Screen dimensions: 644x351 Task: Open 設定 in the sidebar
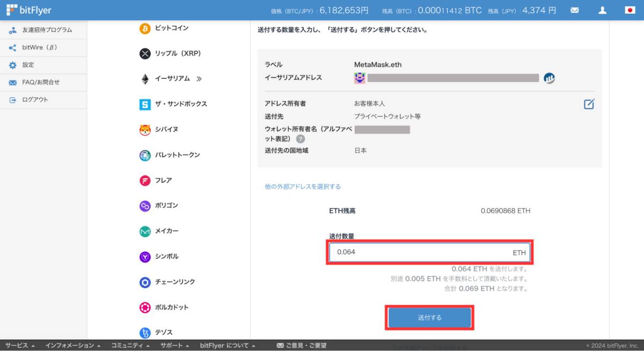[x=28, y=65]
